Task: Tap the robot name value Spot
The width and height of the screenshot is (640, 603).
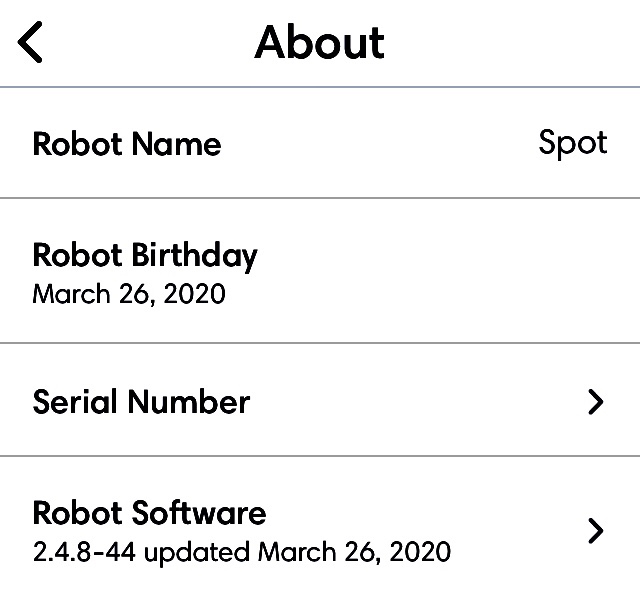Action: click(573, 143)
